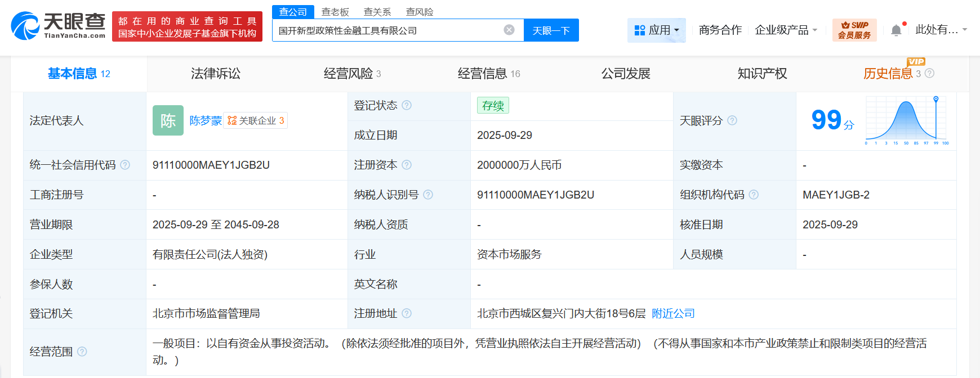Click help icon next to 历史信息 tab
Screen dimensions: 980x378
click(x=930, y=73)
